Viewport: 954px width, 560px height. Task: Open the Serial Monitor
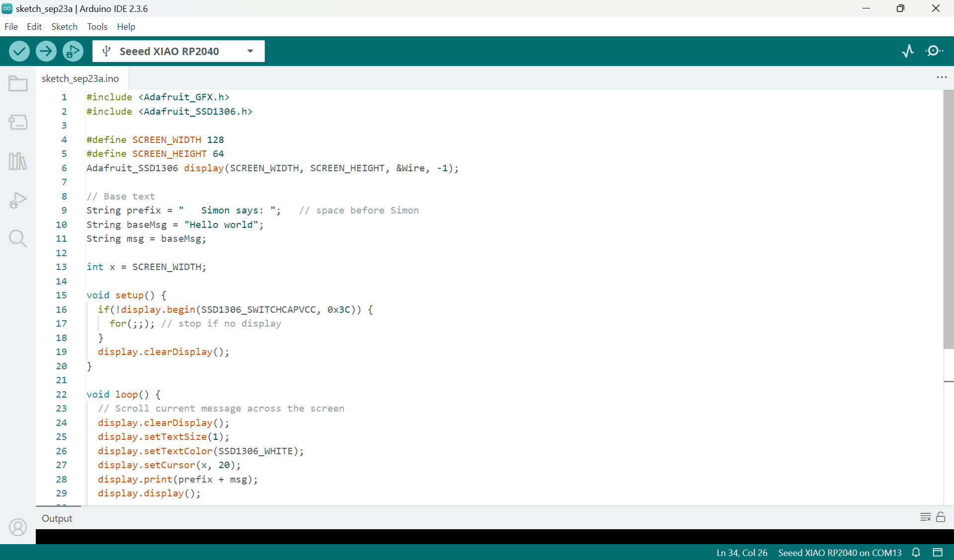click(935, 51)
